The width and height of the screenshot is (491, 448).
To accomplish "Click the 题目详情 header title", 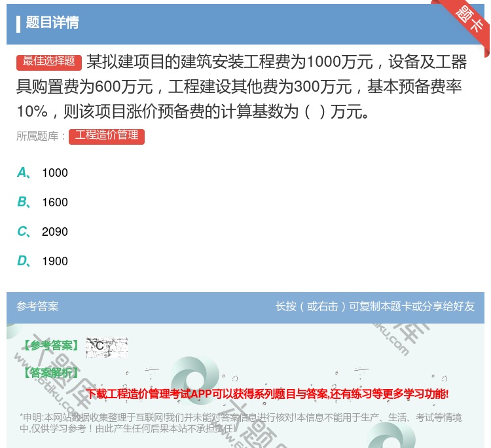I will (52, 22).
